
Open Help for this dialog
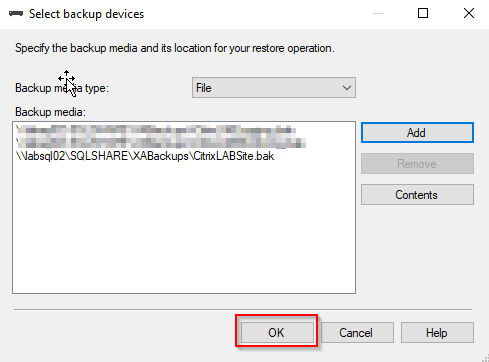[437, 332]
